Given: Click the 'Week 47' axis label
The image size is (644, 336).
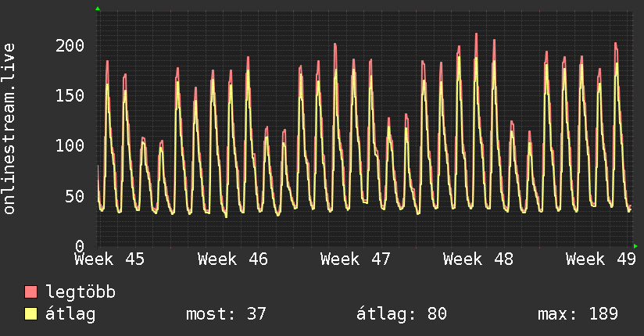Looking at the screenshot, I should [x=356, y=259].
